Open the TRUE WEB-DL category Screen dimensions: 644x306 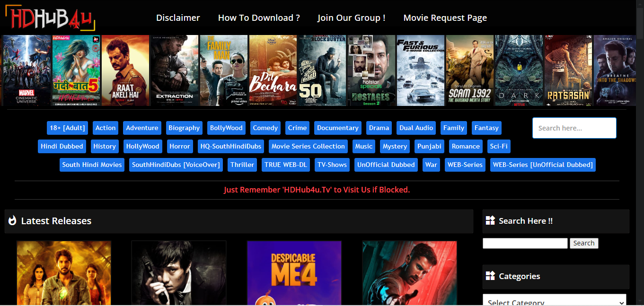(286, 165)
